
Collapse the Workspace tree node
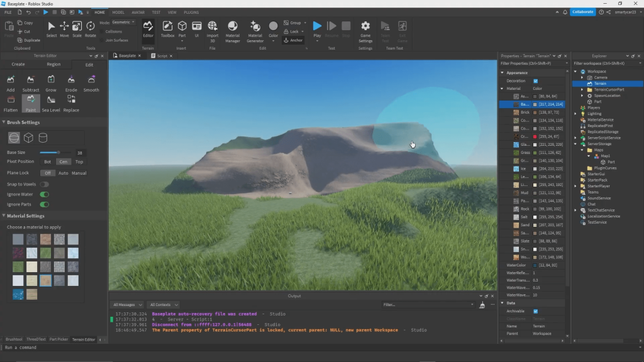pos(575,72)
